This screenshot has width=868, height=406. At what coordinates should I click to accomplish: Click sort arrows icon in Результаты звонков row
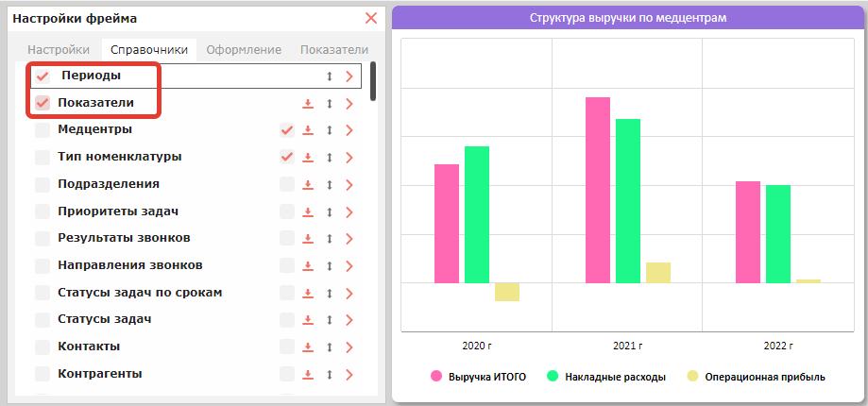pyautogui.click(x=330, y=239)
